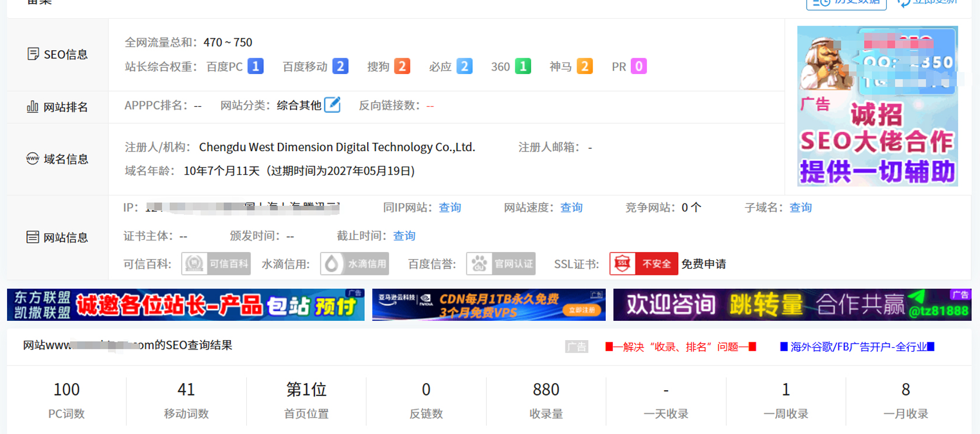980x434 pixels.
Task: Click 免费申请 SSL certificate link
Action: point(704,264)
